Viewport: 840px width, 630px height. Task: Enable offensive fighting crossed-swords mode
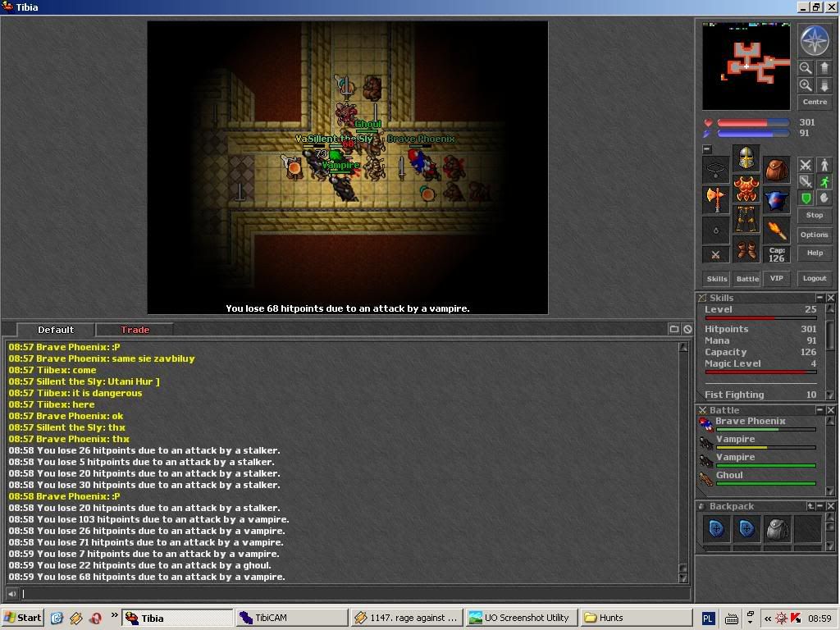click(x=806, y=165)
